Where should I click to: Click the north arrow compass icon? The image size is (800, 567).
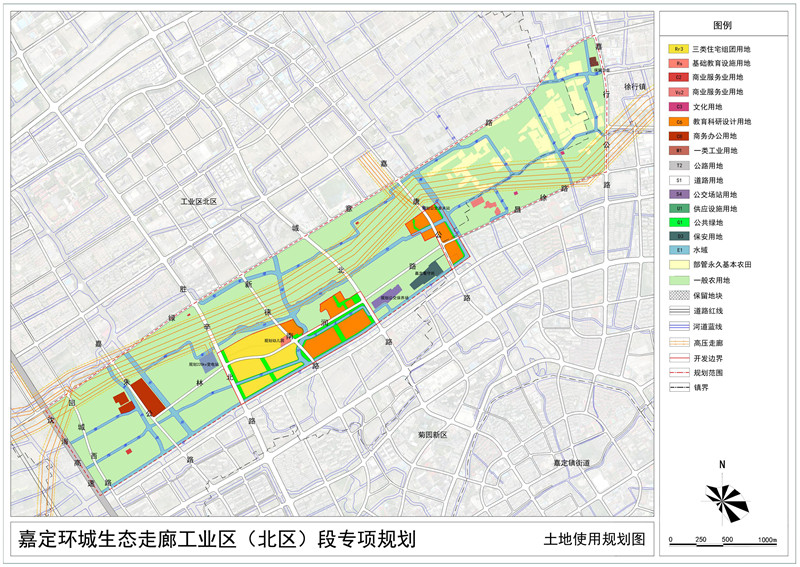723,494
